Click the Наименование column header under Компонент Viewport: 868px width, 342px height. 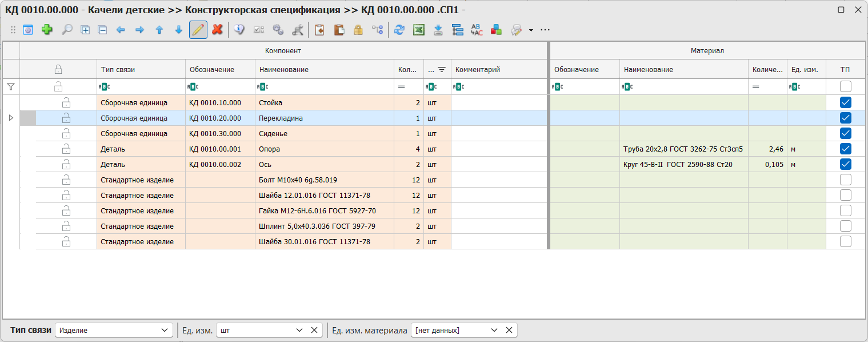(x=324, y=70)
